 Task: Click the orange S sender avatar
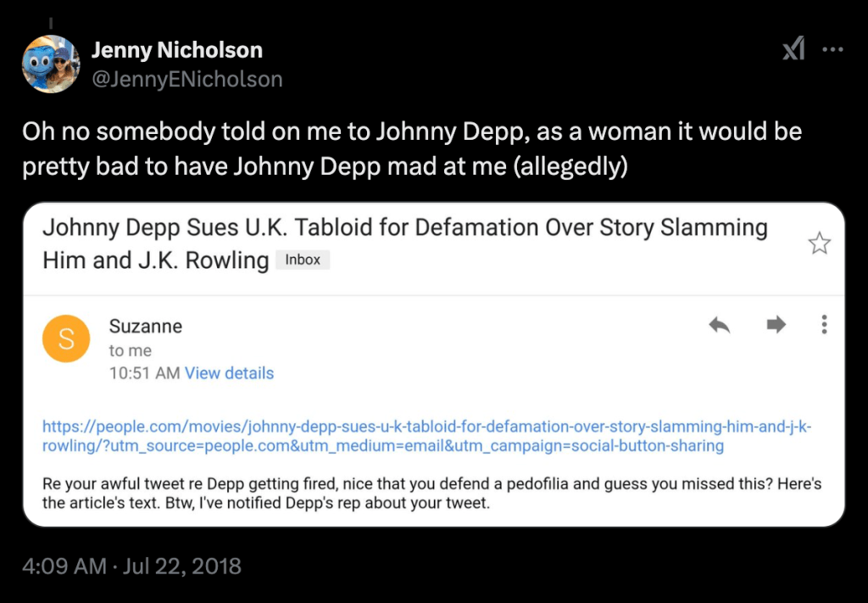(x=66, y=338)
